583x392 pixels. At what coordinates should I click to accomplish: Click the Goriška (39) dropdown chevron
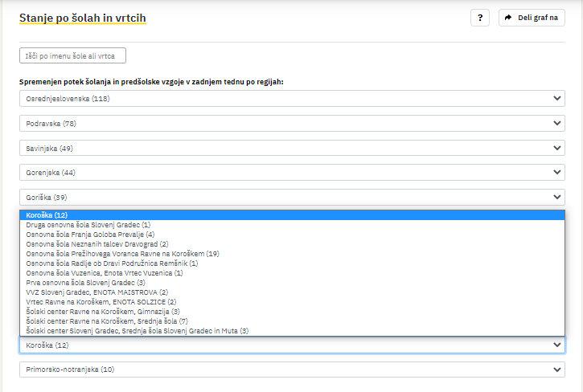point(558,198)
